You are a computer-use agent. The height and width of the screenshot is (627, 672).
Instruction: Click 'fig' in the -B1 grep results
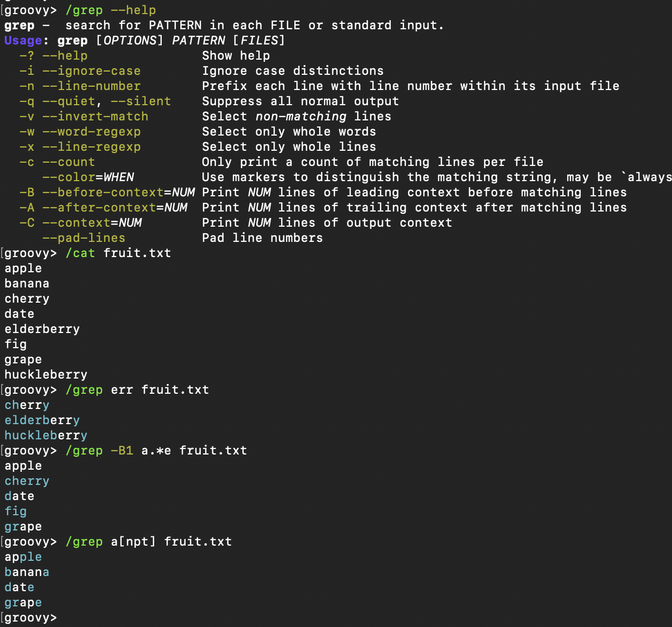pos(16,511)
